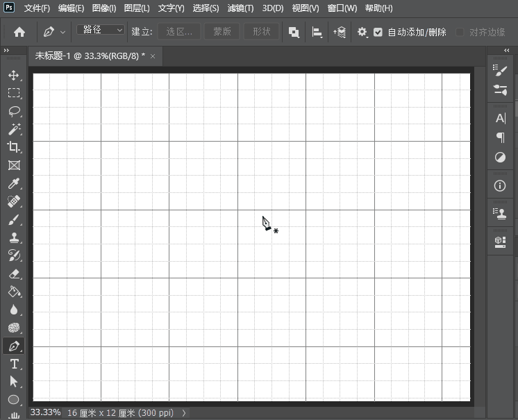Toggle 对齐边缘 checkbox
Screen dimensions: 518x420
[x=460, y=32]
